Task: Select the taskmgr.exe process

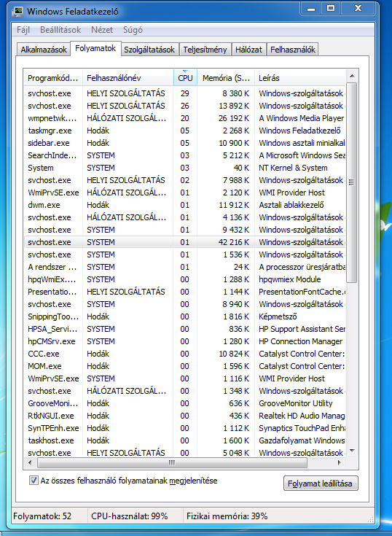Action: (x=185, y=131)
